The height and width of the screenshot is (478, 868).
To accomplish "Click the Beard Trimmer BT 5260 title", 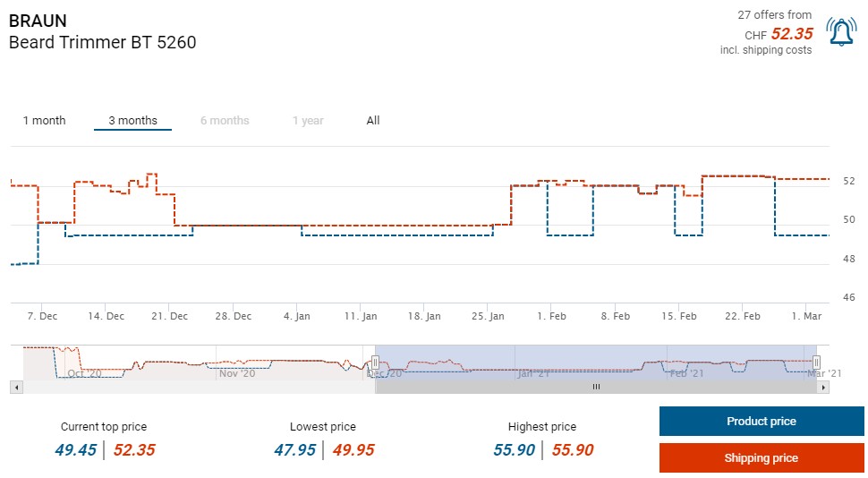I will (x=102, y=42).
